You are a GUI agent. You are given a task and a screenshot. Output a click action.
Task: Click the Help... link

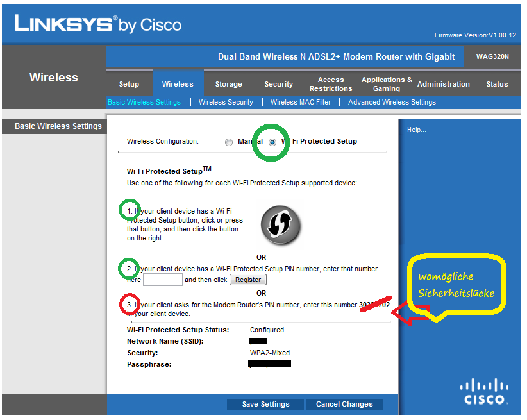pos(417,130)
